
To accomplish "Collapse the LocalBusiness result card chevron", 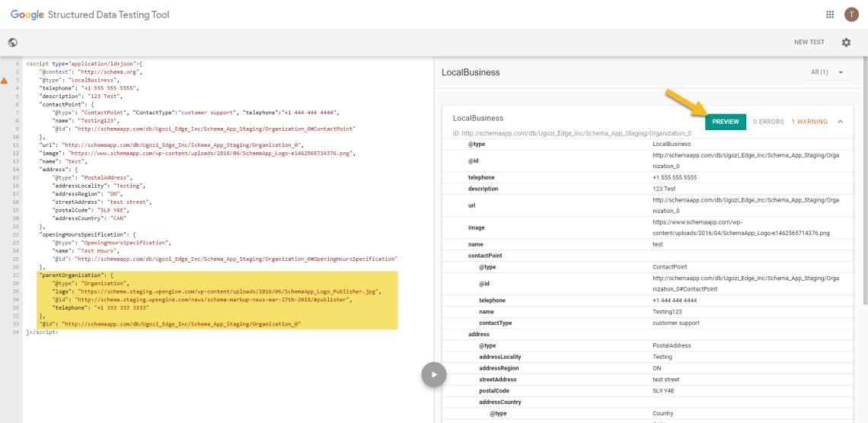I will point(841,122).
